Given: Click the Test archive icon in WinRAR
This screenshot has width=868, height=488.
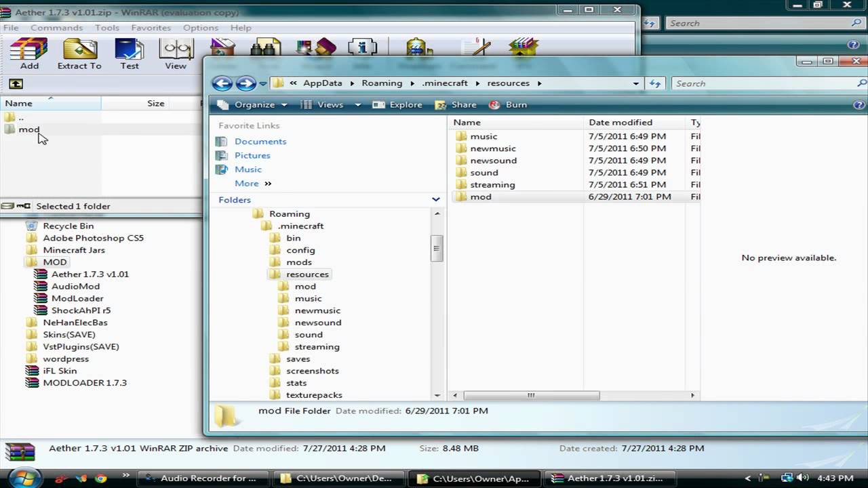Looking at the screenshot, I should [x=129, y=54].
